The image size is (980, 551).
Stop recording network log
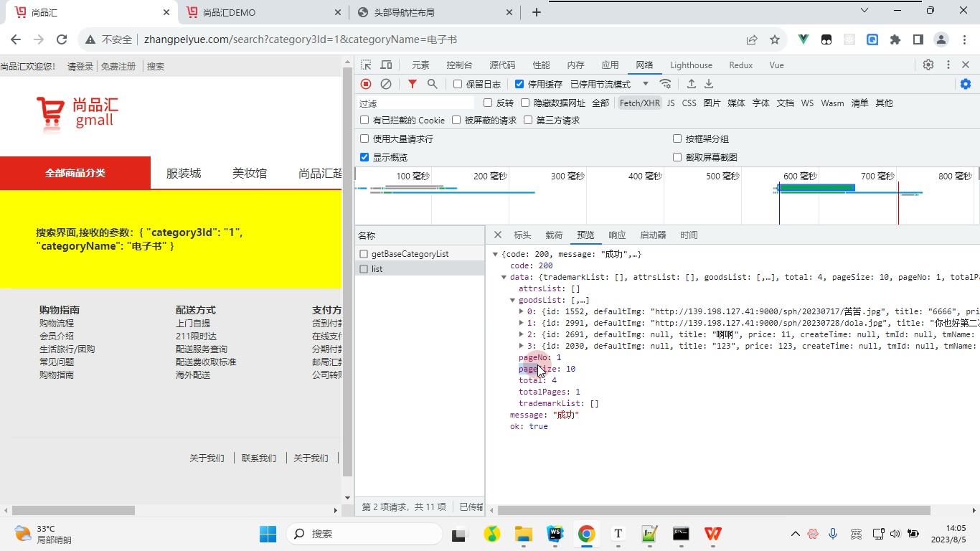366,84
